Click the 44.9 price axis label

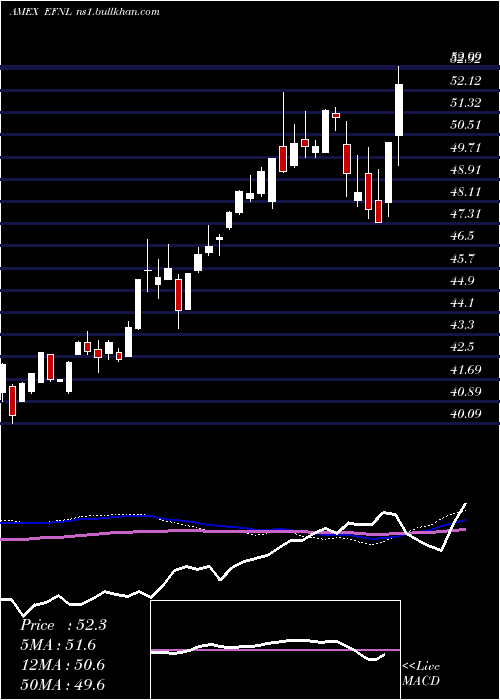click(x=462, y=281)
